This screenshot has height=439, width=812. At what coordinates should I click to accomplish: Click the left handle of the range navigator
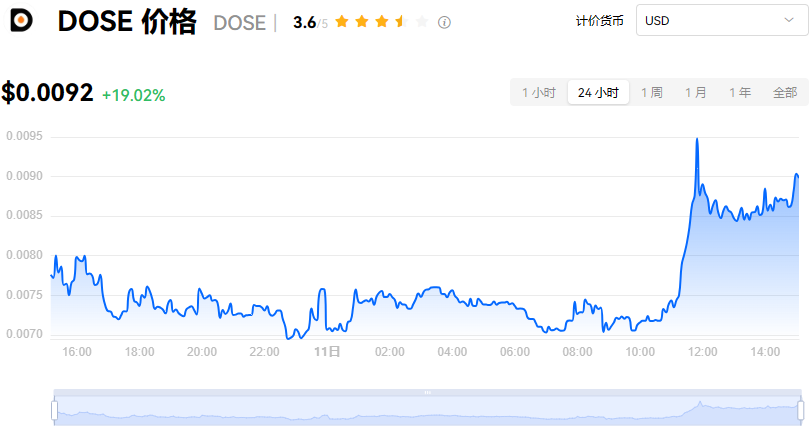tap(55, 410)
